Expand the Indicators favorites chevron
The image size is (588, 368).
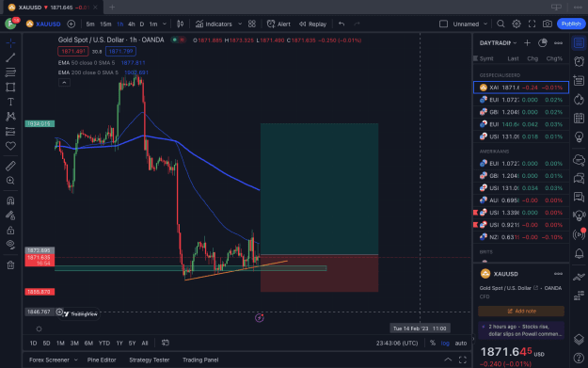coord(240,24)
